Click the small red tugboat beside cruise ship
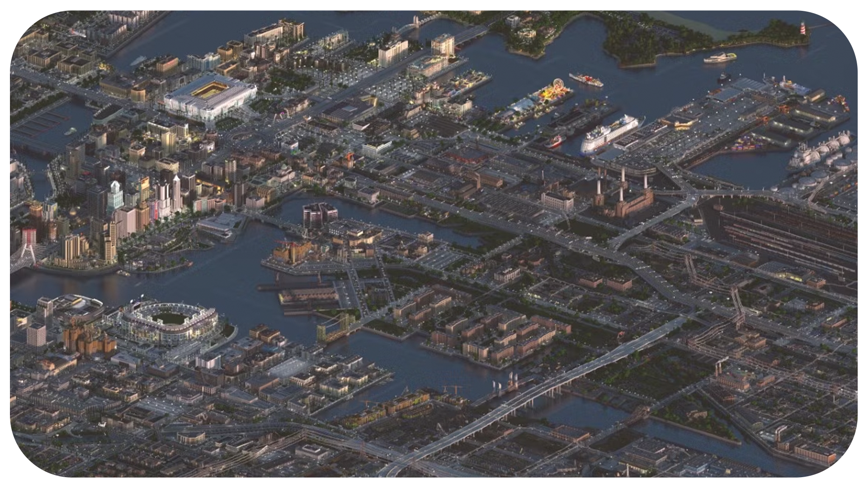 pos(554,141)
